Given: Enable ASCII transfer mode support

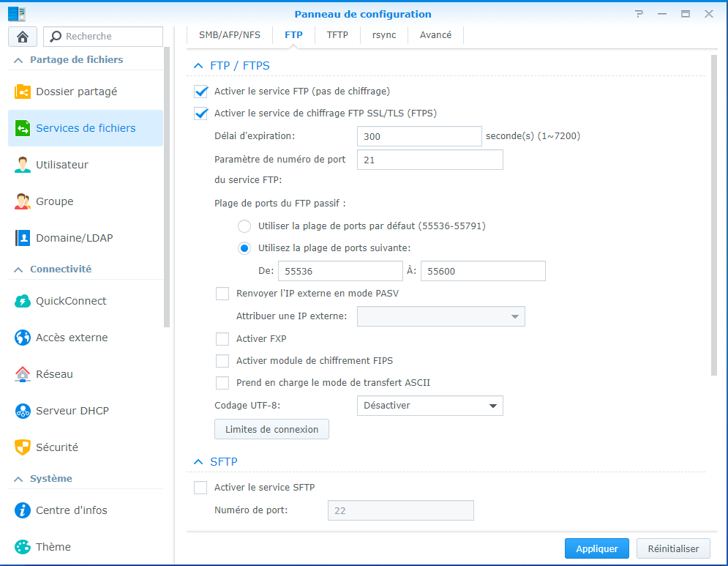Looking at the screenshot, I should click(x=222, y=383).
